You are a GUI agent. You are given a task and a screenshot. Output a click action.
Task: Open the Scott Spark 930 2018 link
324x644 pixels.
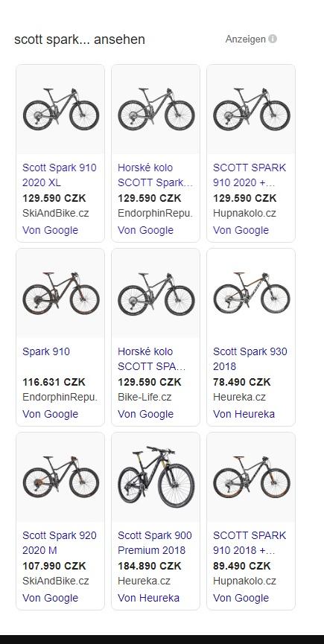[250, 359]
